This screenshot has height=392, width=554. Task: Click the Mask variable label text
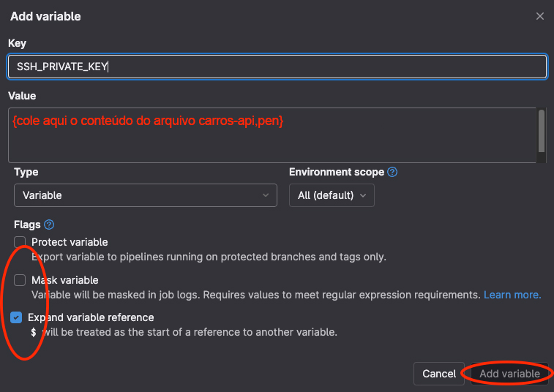click(65, 280)
